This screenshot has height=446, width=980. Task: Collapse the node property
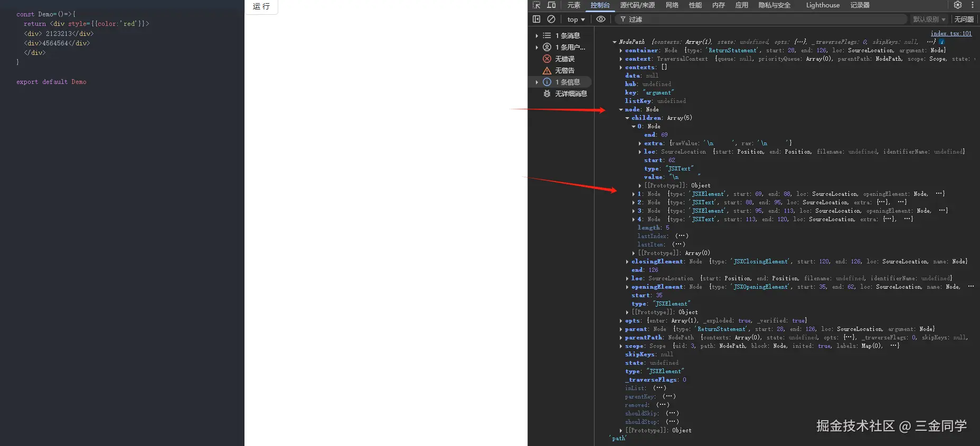(621, 110)
